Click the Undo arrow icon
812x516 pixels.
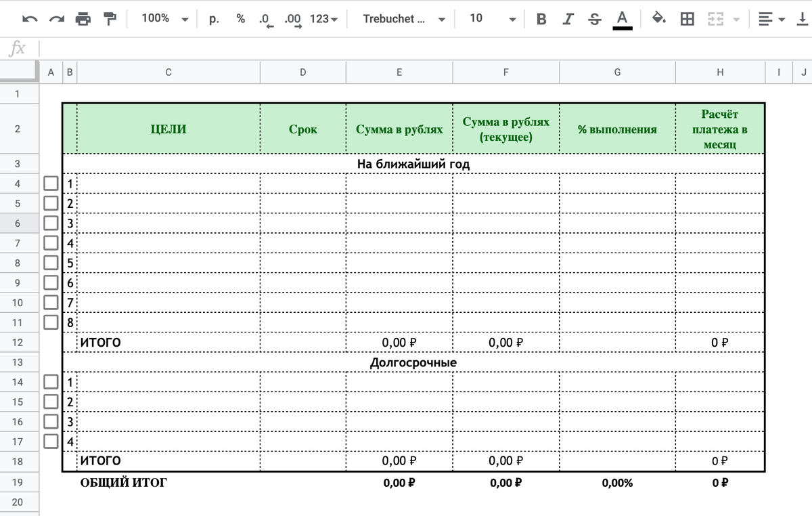(x=30, y=19)
